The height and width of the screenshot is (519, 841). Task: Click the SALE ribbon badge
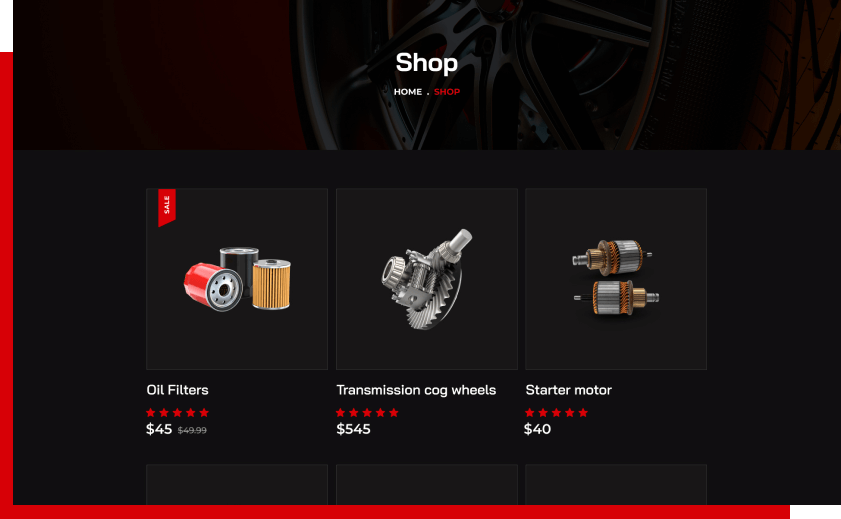coord(167,207)
